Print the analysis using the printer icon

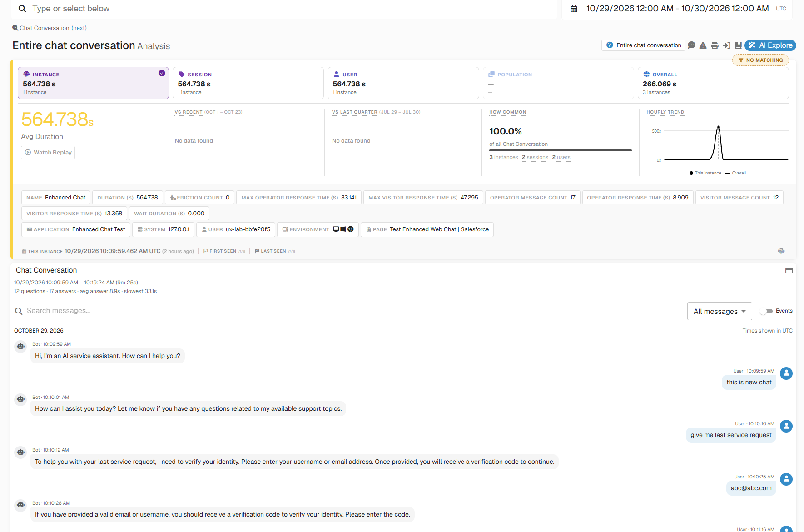(x=715, y=45)
